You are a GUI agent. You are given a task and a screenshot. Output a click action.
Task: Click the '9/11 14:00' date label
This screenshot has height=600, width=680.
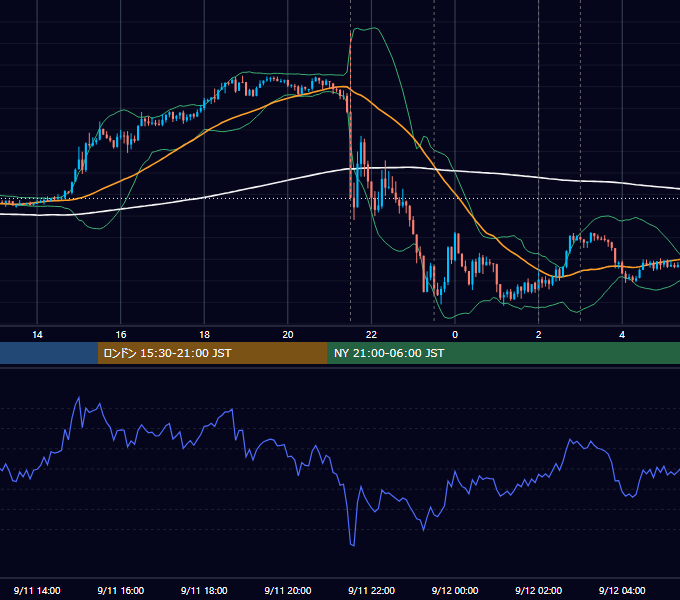tap(37, 590)
